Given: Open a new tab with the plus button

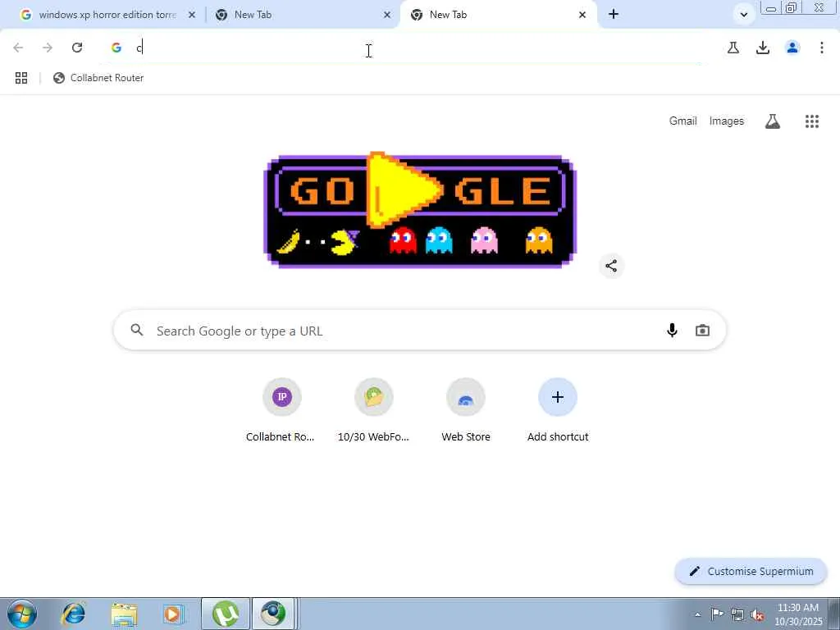Looking at the screenshot, I should [614, 15].
